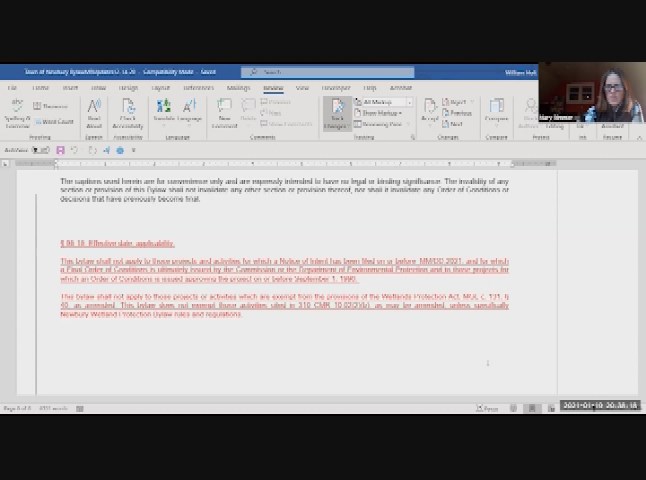This screenshot has width=646, height=480.
Task: Insert a New Comment
Action: click(225, 112)
